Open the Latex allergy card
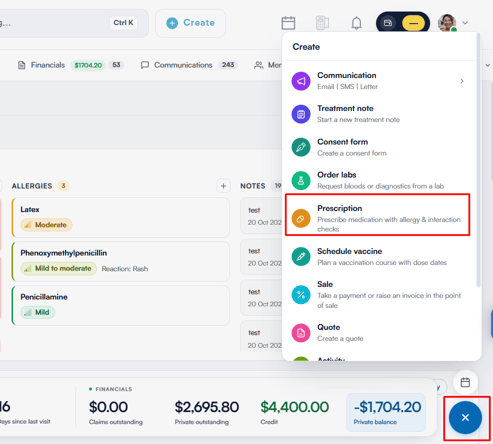 pyautogui.click(x=121, y=217)
